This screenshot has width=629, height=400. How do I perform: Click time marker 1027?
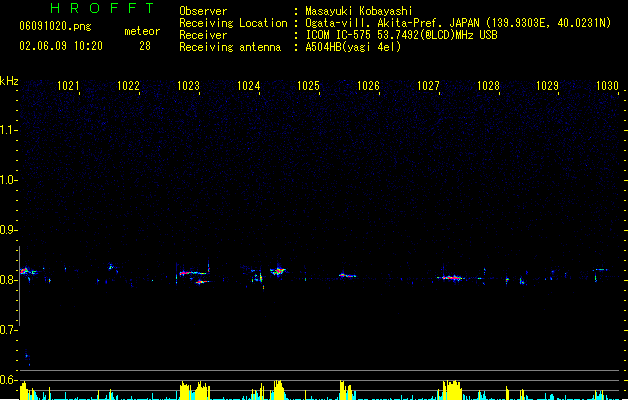[428, 86]
